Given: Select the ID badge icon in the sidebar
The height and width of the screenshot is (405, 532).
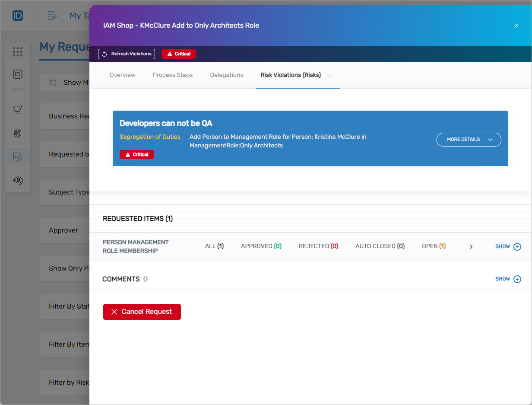Looking at the screenshot, I should [18, 74].
